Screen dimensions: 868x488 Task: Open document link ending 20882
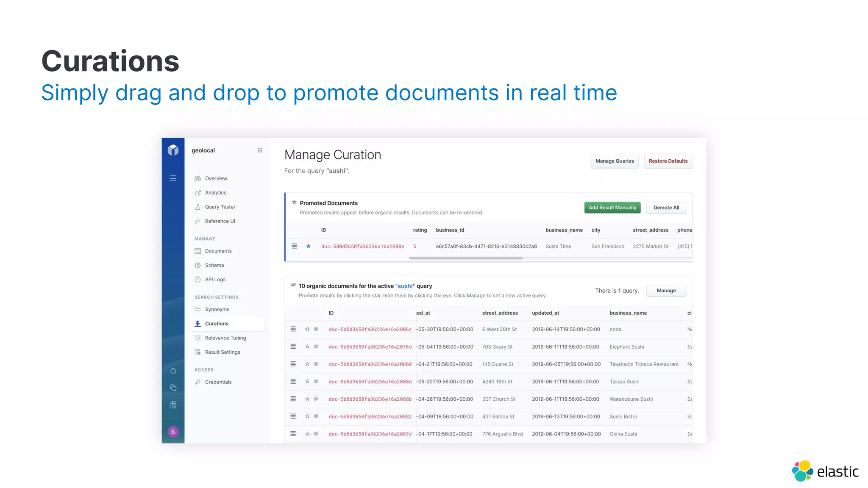coord(370,416)
